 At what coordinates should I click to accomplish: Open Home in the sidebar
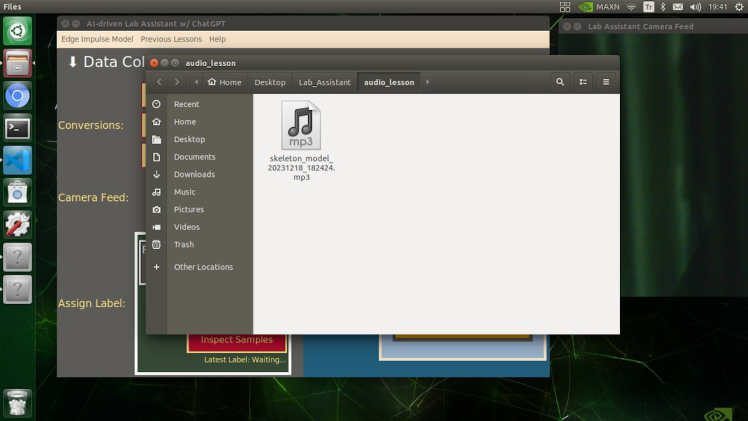coord(185,122)
